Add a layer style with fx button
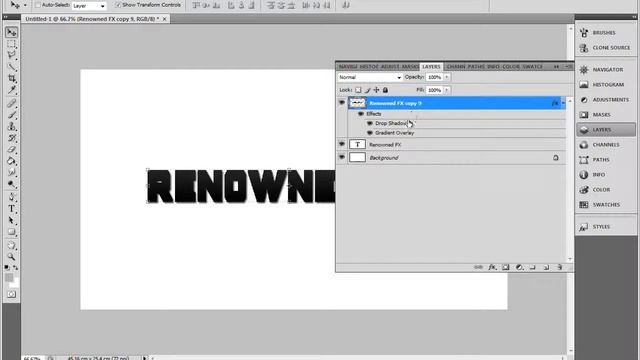The width and height of the screenshot is (640, 360). (x=492, y=267)
